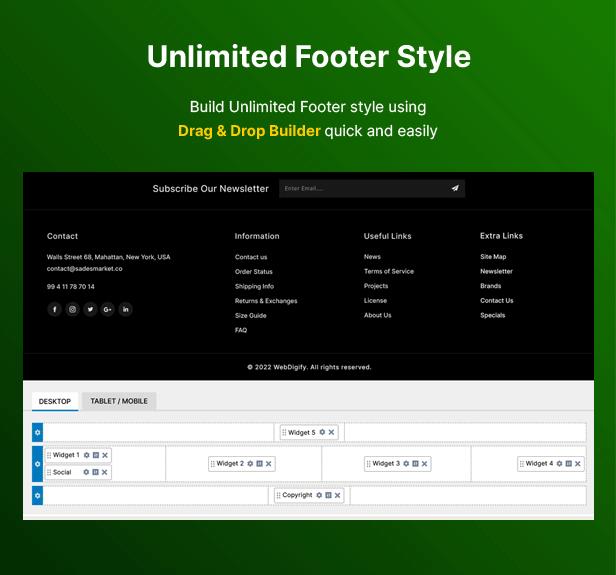Remove the Copyright widget with X
616x575 pixels.
(x=337, y=495)
